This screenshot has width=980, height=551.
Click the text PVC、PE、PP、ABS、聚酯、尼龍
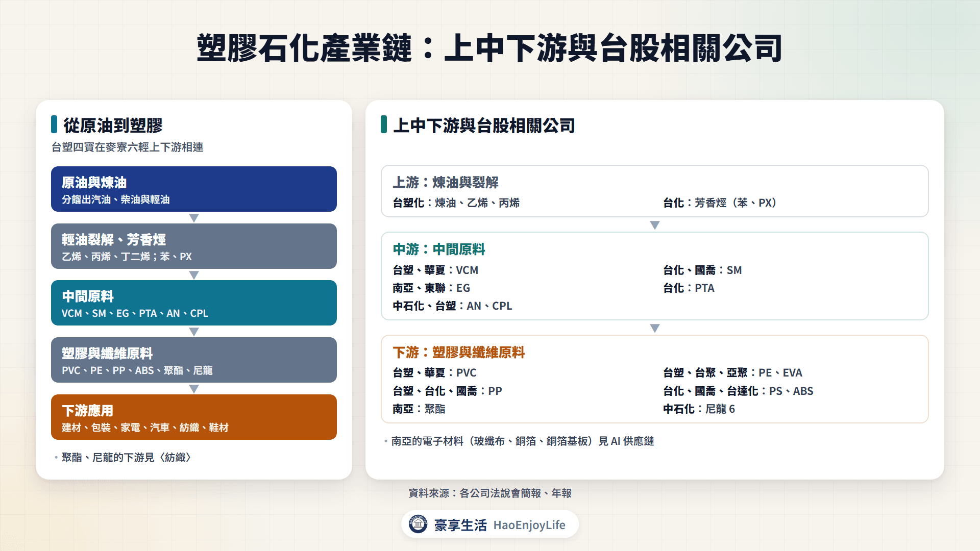(137, 370)
